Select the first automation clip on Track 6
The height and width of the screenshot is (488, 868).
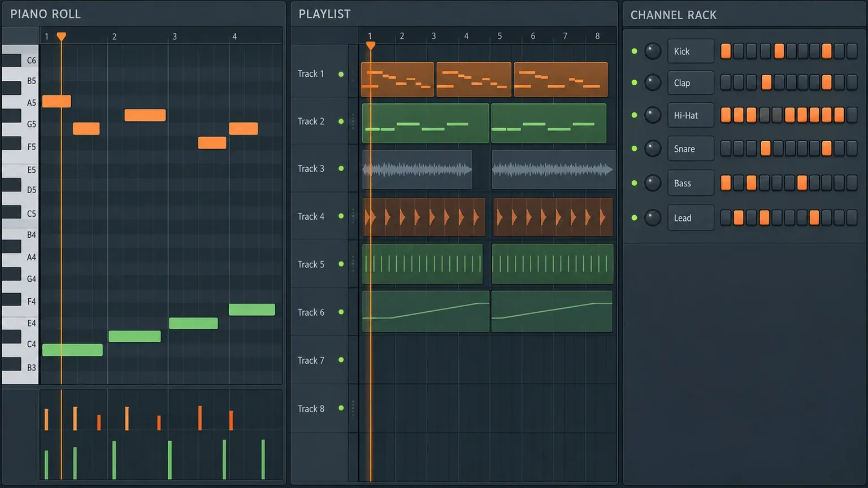pos(426,311)
